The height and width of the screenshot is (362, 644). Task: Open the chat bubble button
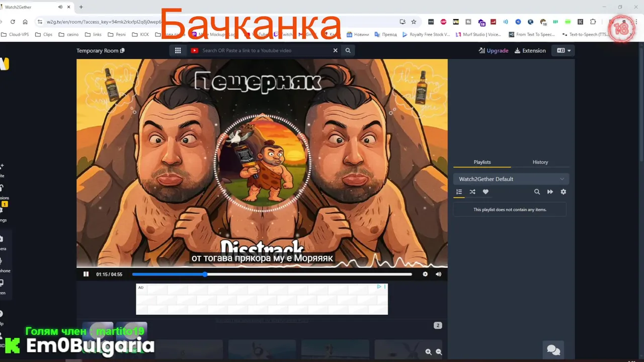[x=553, y=350]
